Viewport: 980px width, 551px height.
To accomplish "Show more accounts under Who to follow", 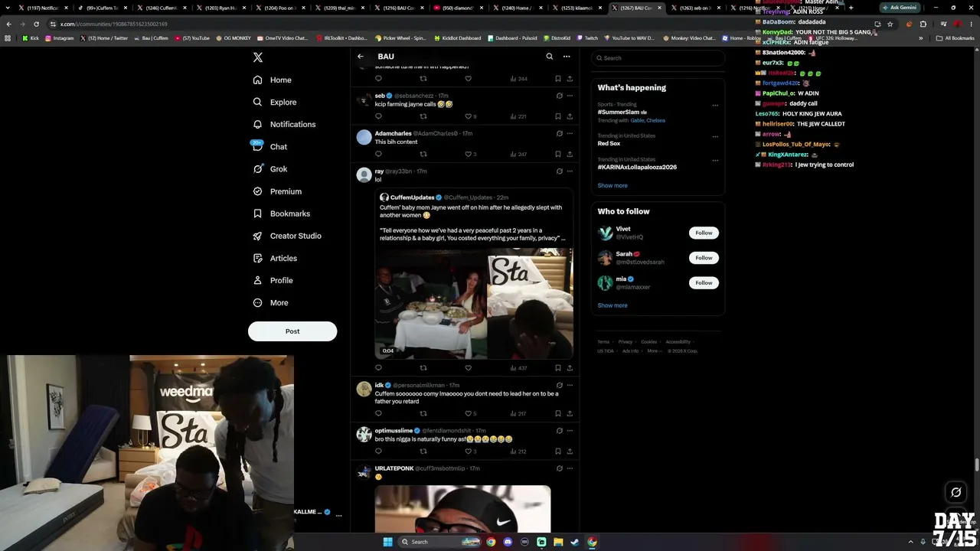I will 612,305.
